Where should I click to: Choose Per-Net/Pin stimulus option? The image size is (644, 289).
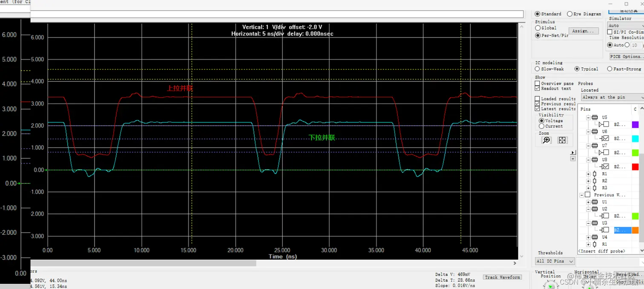(538, 35)
